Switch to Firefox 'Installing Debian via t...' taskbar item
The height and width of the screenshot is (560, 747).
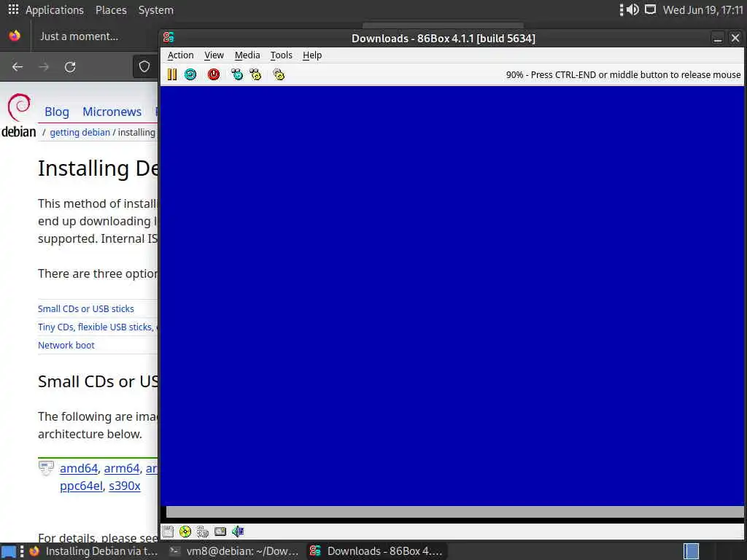click(x=94, y=551)
